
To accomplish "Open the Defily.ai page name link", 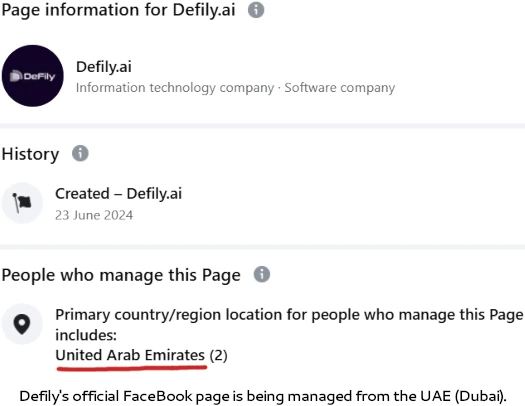I will click(x=104, y=67).
